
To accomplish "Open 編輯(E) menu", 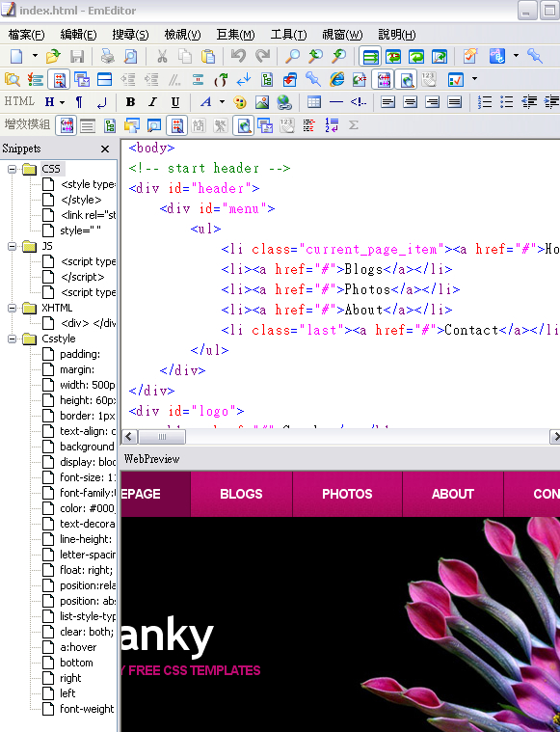I will [x=78, y=35].
